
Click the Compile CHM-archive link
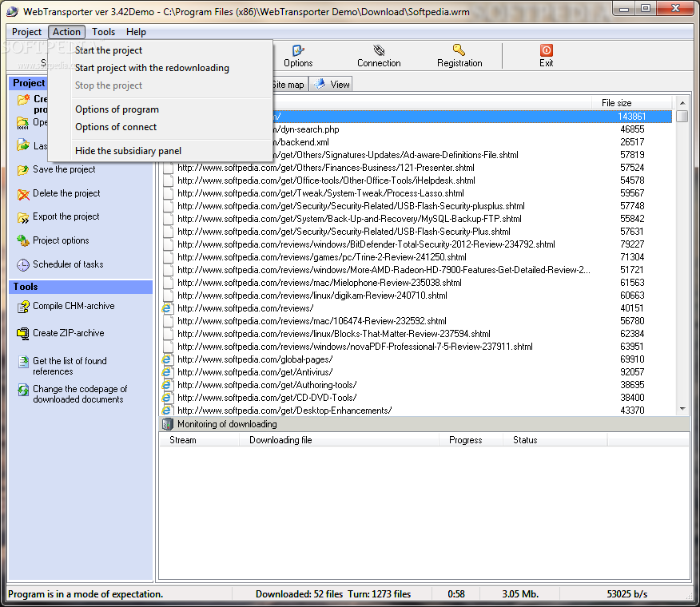[x=74, y=306]
